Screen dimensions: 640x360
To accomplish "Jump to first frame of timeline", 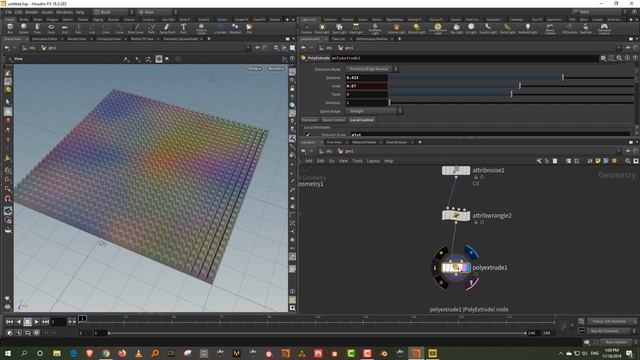I will tap(9, 322).
